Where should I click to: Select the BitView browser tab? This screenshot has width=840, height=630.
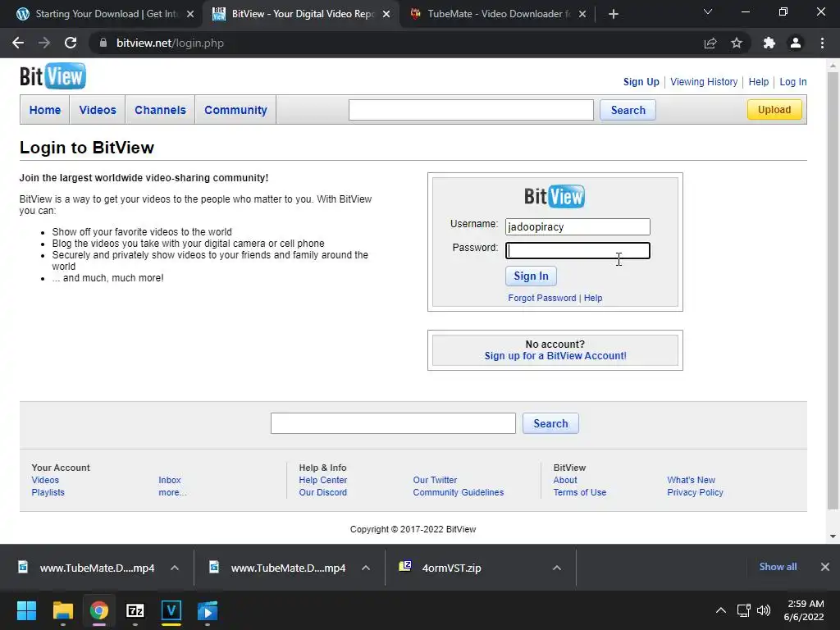click(302, 14)
